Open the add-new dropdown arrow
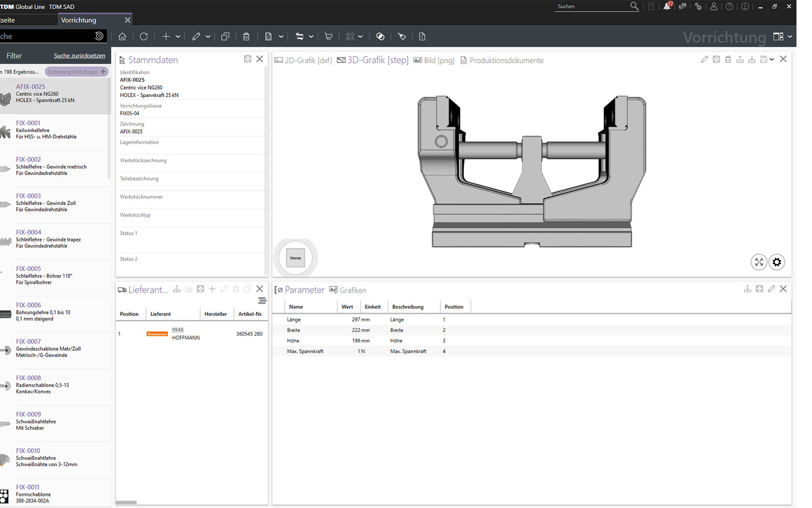This screenshot has height=508, width=812. 178,36
